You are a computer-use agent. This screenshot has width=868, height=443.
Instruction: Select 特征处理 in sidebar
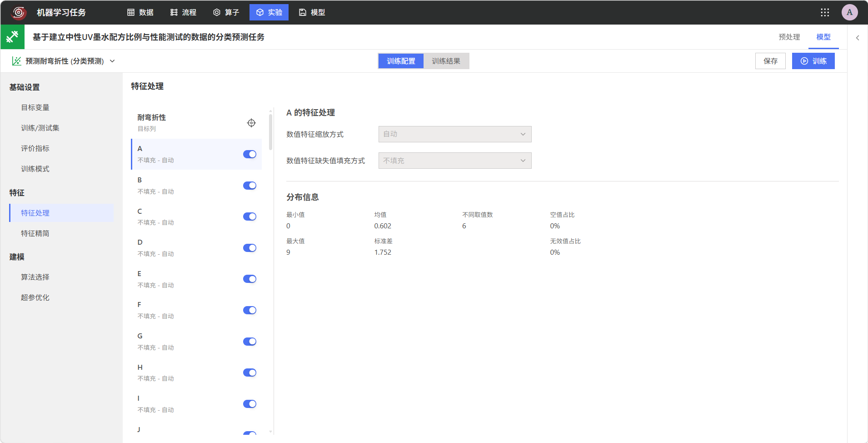(61, 213)
